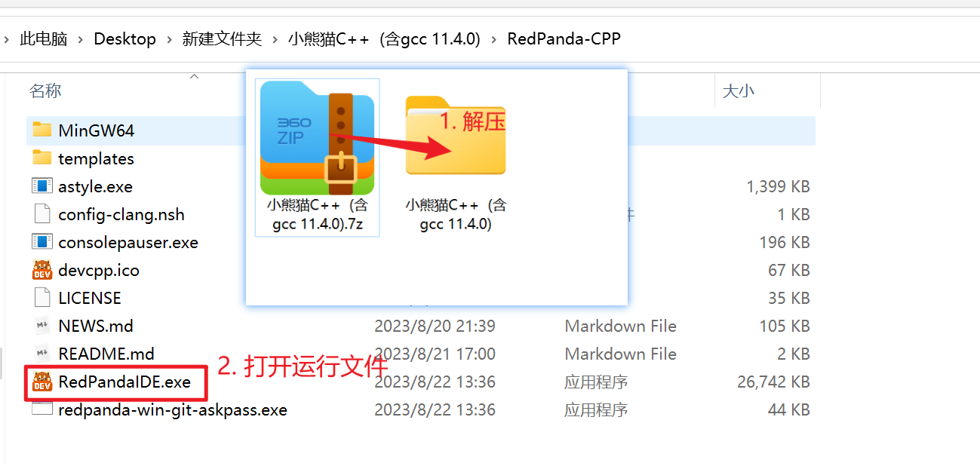Click the devcpp.ico panda icon

42,269
